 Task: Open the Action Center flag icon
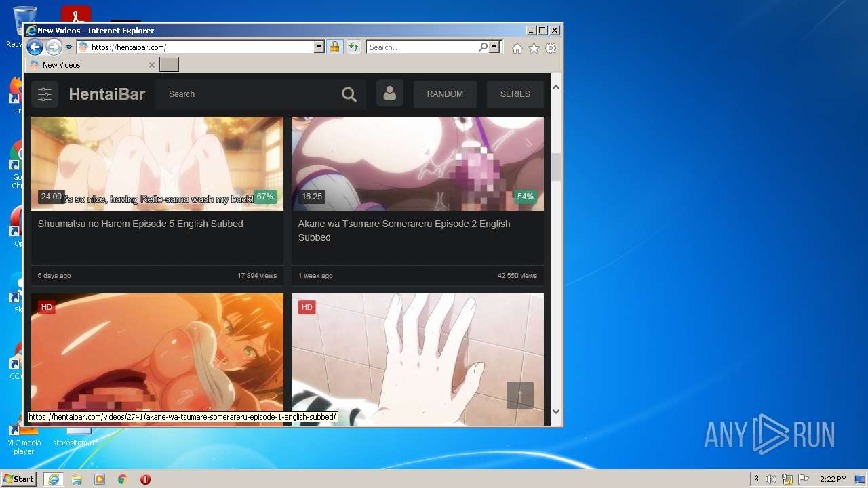(804, 479)
